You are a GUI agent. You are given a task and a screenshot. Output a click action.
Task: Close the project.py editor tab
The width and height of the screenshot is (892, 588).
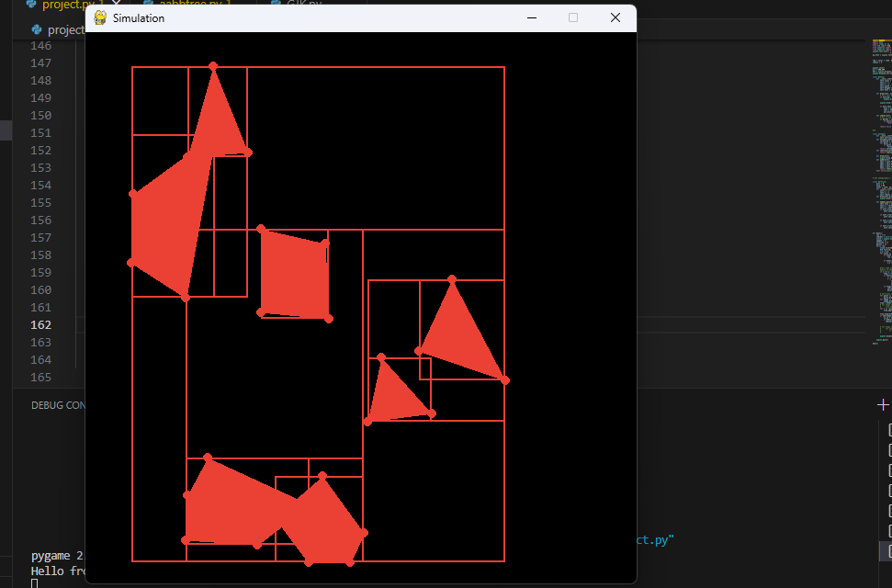click(x=117, y=3)
